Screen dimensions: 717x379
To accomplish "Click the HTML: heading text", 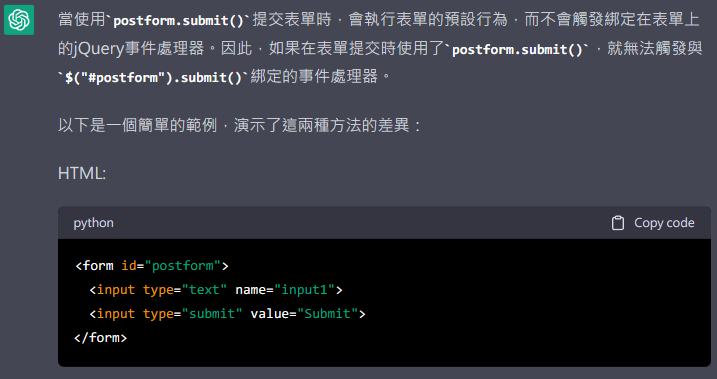I will tap(82, 173).
